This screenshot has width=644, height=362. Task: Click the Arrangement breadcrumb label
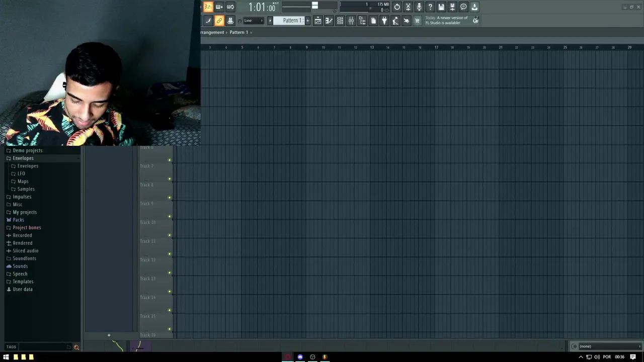pyautogui.click(x=212, y=32)
